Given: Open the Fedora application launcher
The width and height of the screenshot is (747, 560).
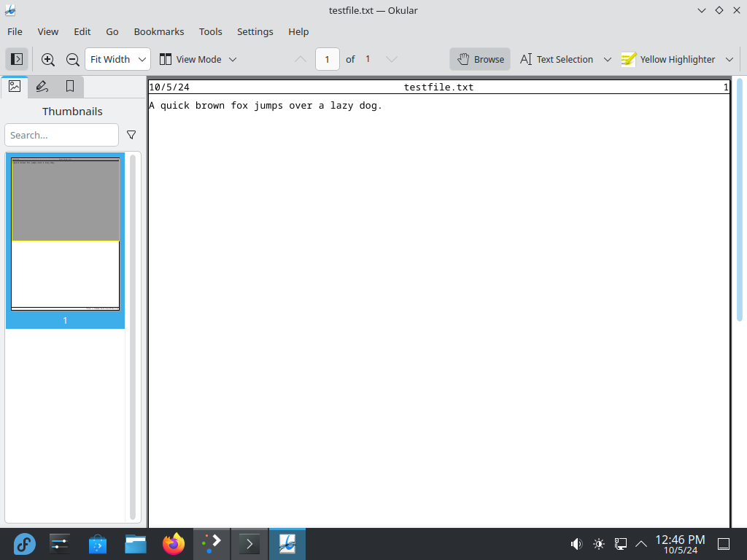Looking at the screenshot, I should (24, 544).
